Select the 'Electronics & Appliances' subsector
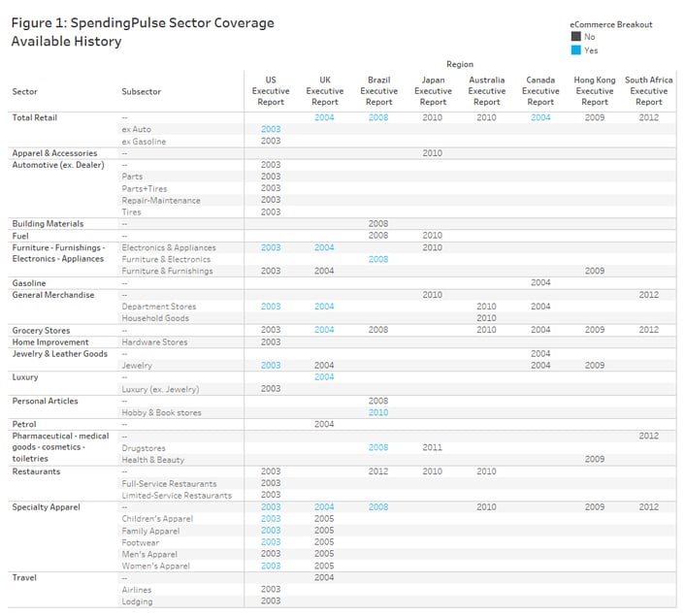The height and width of the screenshot is (616, 685). [x=169, y=247]
